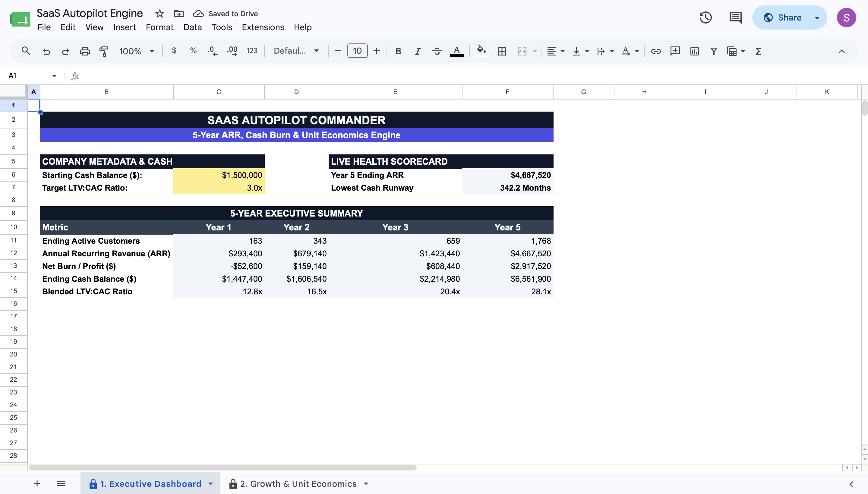Open the side panel with the arrow
This screenshot has width=868, height=494.
[851, 484]
